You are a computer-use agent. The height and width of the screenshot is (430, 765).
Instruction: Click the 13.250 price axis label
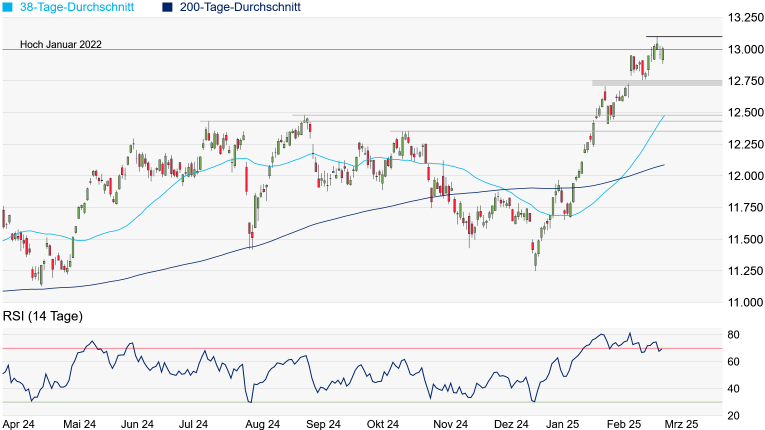746,18
